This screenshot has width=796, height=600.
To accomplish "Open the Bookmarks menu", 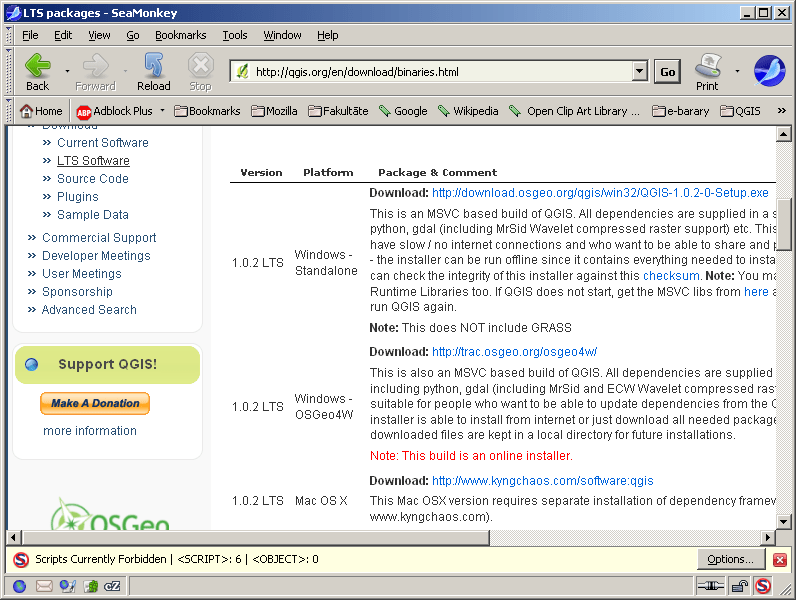I will (x=181, y=35).
